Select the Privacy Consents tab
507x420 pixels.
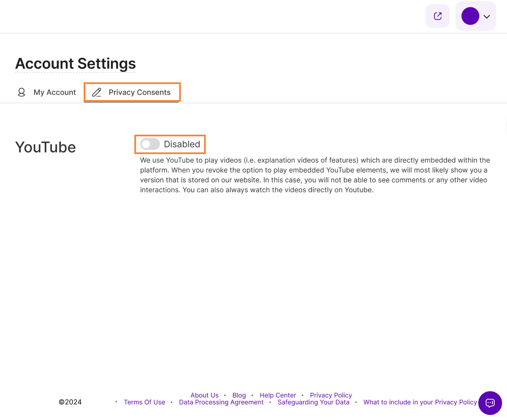(139, 92)
